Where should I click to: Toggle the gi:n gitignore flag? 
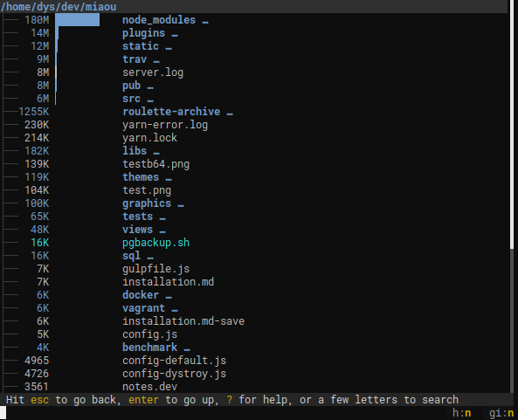501,413
